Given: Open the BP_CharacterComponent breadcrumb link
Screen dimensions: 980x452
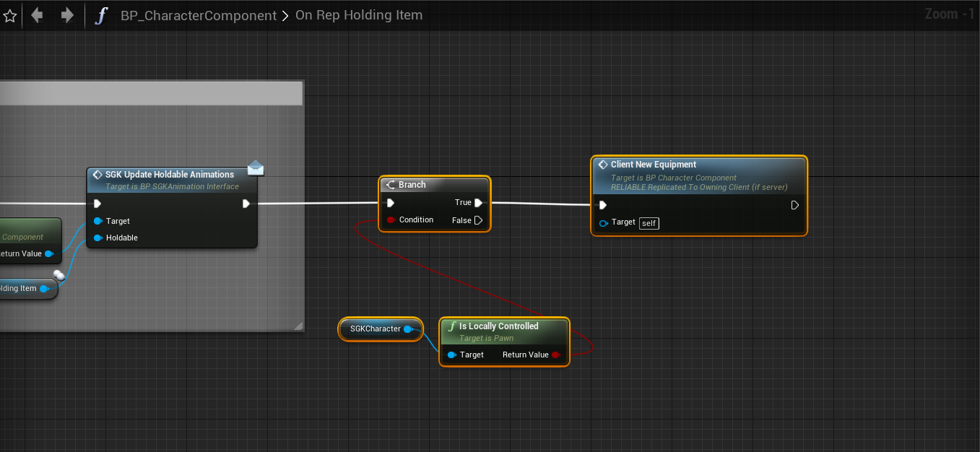Looking at the screenshot, I should tap(199, 15).
